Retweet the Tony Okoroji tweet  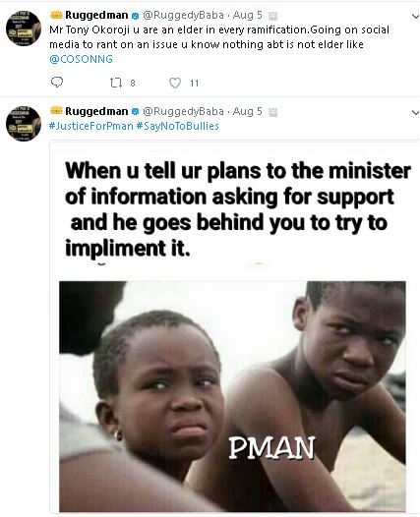click(x=116, y=83)
